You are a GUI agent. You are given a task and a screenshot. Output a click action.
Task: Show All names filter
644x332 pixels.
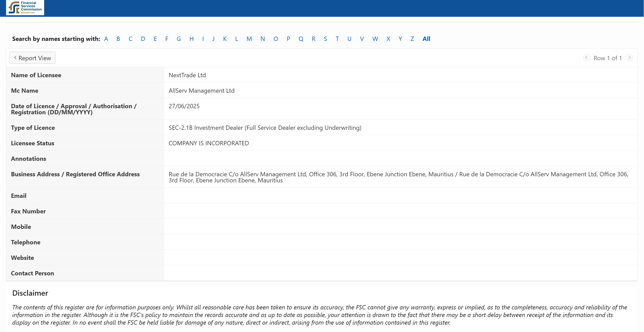[426, 39]
